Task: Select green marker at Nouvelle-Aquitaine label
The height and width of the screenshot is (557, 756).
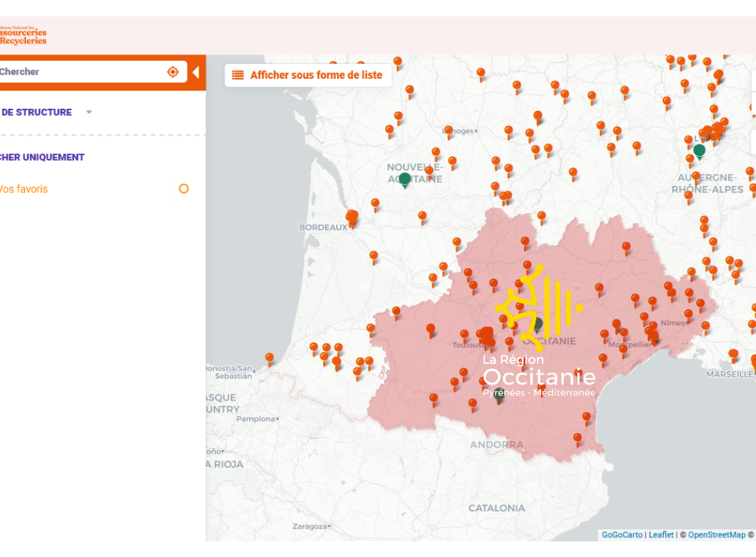Action: [x=405, y=180]
